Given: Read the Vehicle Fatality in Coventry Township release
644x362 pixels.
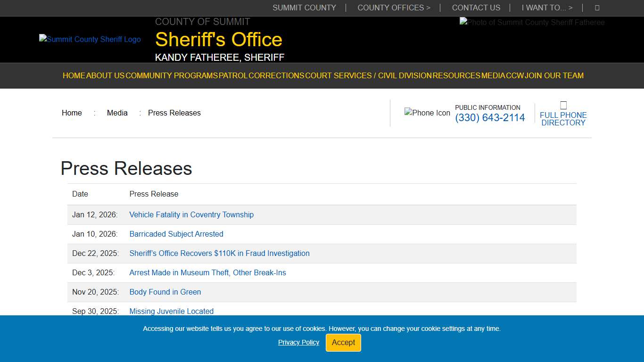Looking at the screenshot, I should tap(191, 214).
